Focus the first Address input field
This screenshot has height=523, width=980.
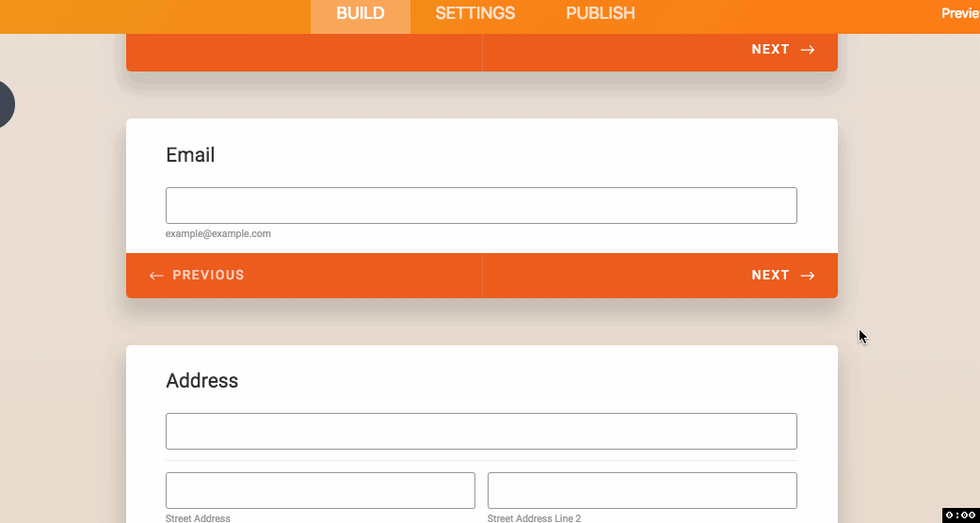pos(481,432)
